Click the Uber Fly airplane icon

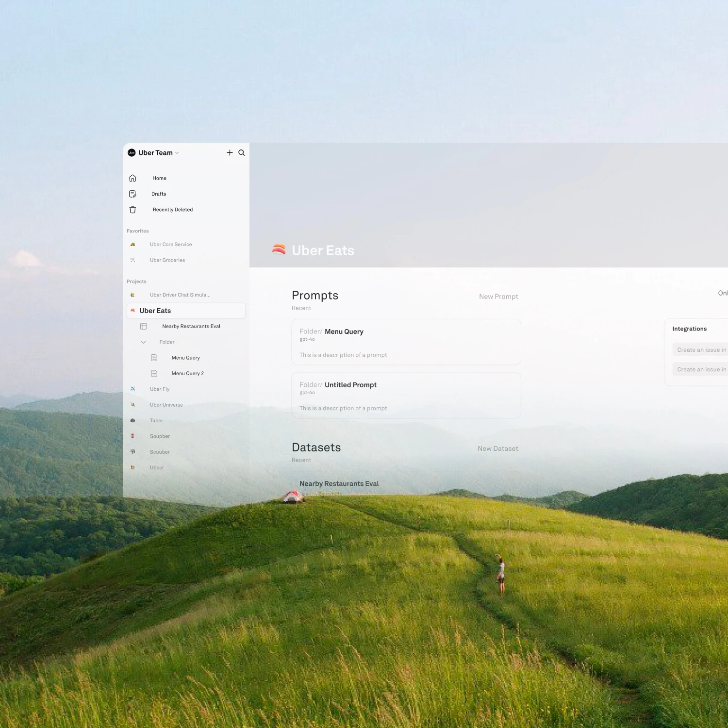click(x=132, y=389)
